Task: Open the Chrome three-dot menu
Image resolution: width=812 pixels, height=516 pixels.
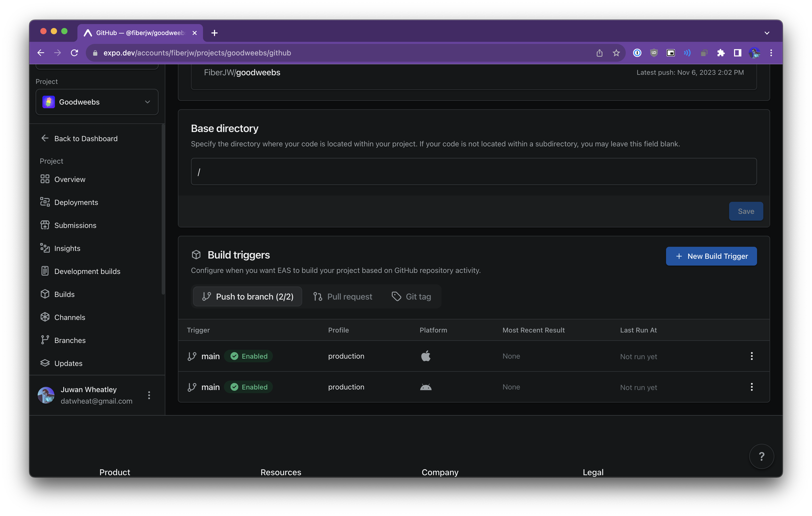Action: (771, 53)
